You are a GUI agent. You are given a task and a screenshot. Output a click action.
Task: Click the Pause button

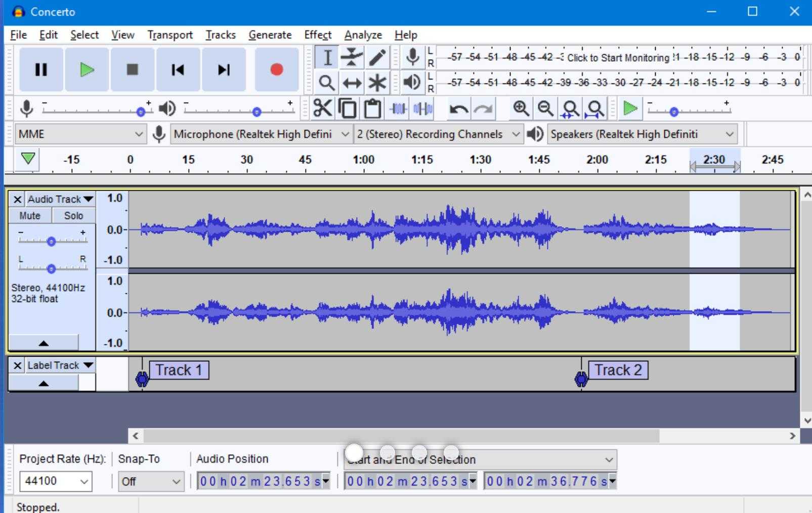pyautogui.click(x=41, y=69)
